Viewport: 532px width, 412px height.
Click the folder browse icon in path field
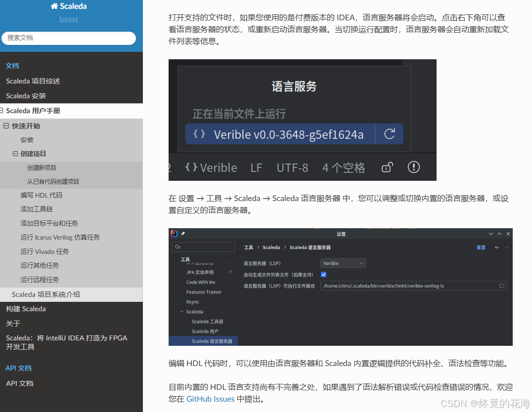coord(501,286)
